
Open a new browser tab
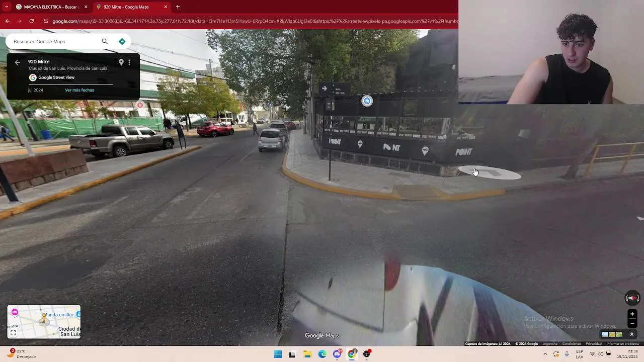coord(178,7)
